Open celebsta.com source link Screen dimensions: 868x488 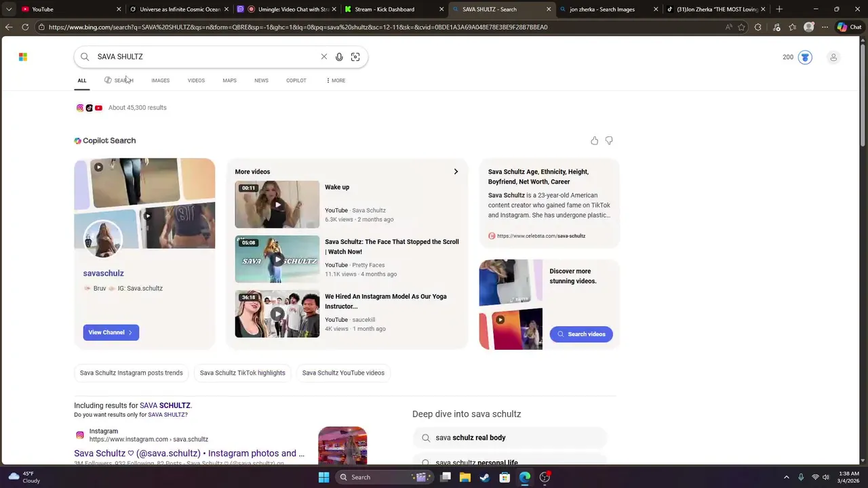pos(541,236)
